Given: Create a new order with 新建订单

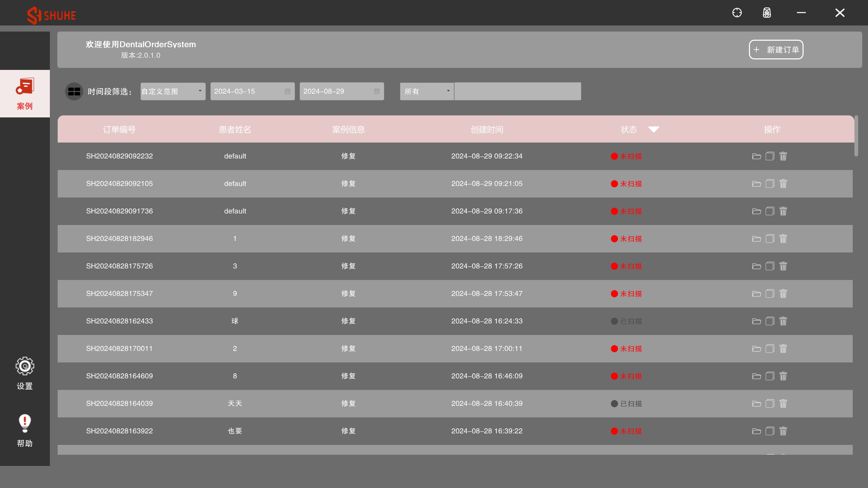Looking at the screenshot, I should (x=776, y=50).
